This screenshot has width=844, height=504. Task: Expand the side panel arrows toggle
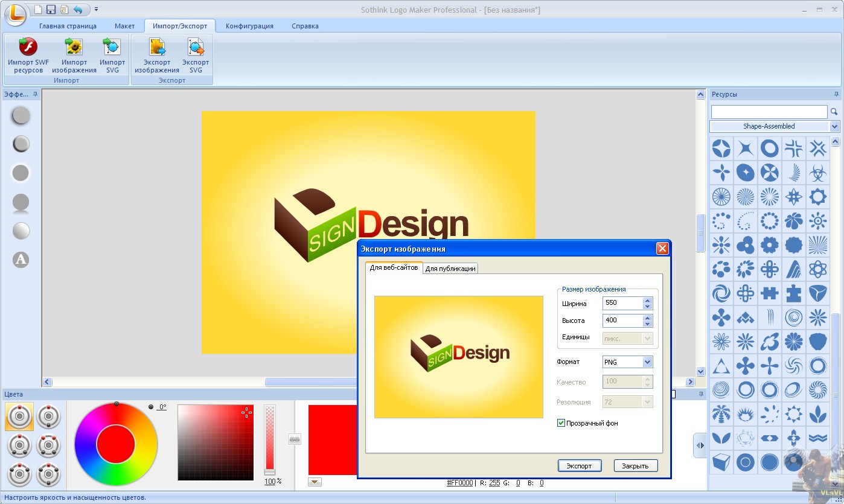[700, 445]
